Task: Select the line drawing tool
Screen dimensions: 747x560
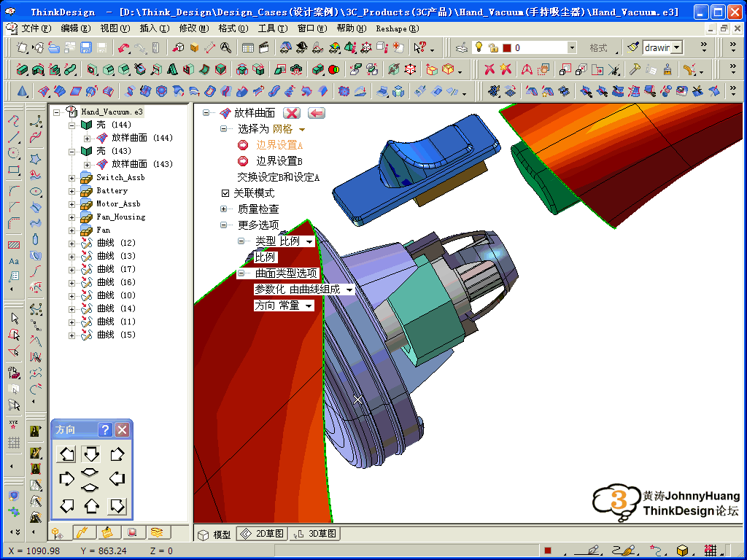Action: point(14,137)
